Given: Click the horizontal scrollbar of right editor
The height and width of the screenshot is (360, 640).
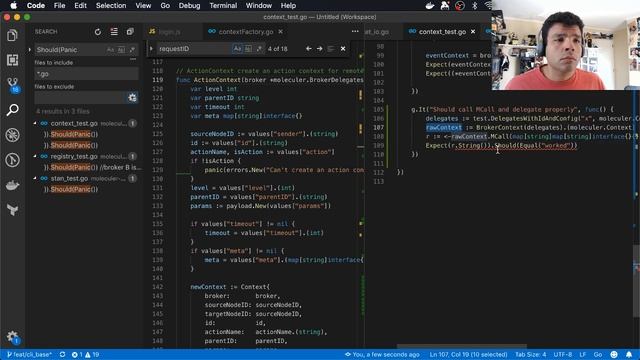Looking at the screenshot, I should [x=461, y=347].
